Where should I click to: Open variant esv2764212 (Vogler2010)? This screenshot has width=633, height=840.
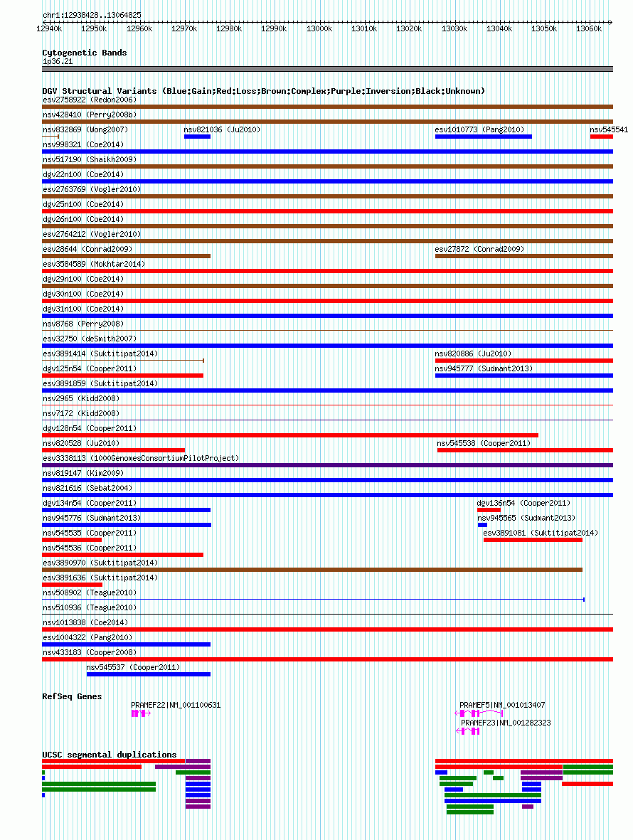click(x=92, y=235)
